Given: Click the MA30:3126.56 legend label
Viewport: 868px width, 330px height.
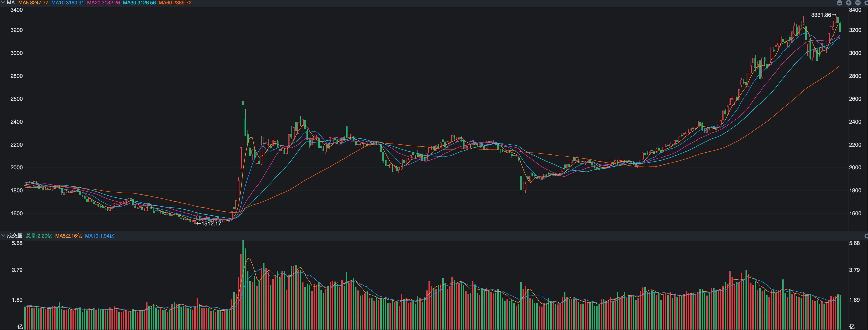Looking at the screenshot, I should [x=139, y=3].
